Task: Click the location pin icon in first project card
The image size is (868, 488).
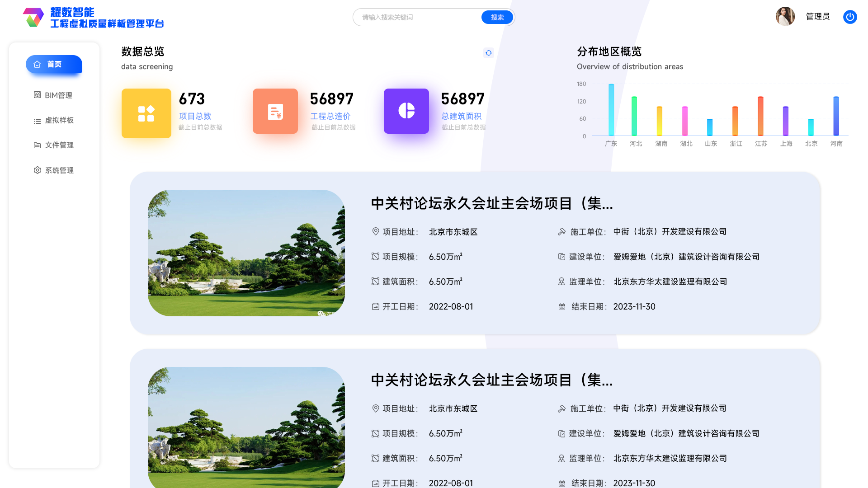Action: (x=375, y=231)
